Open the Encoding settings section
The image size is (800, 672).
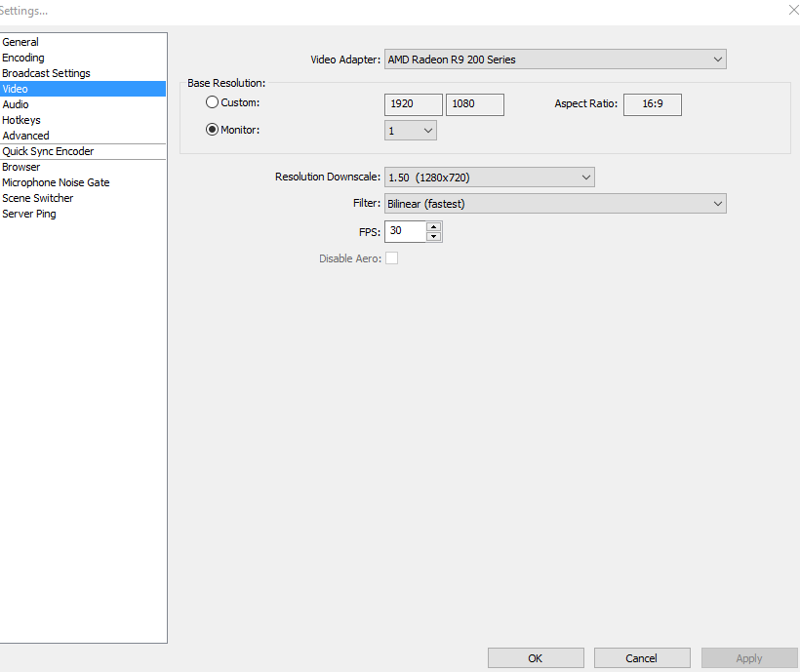tap(22, 58)
